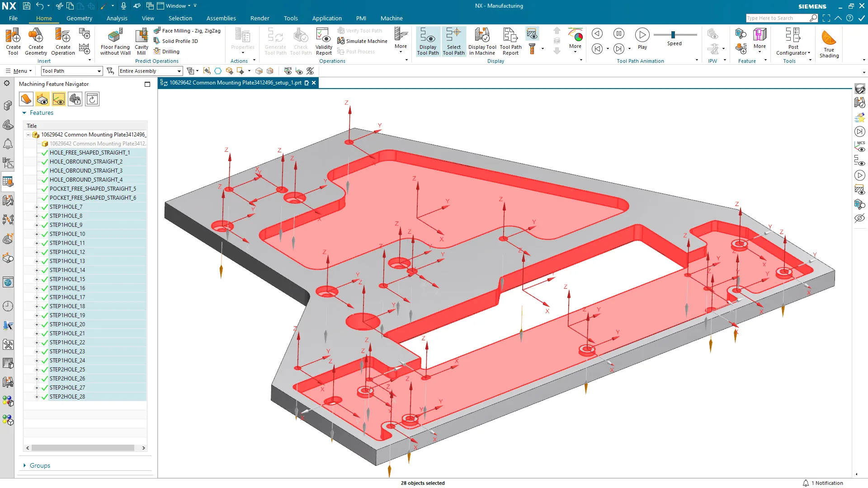Open the Entire Assembly filter dropdown
The image size is (868, 488).
179,71
